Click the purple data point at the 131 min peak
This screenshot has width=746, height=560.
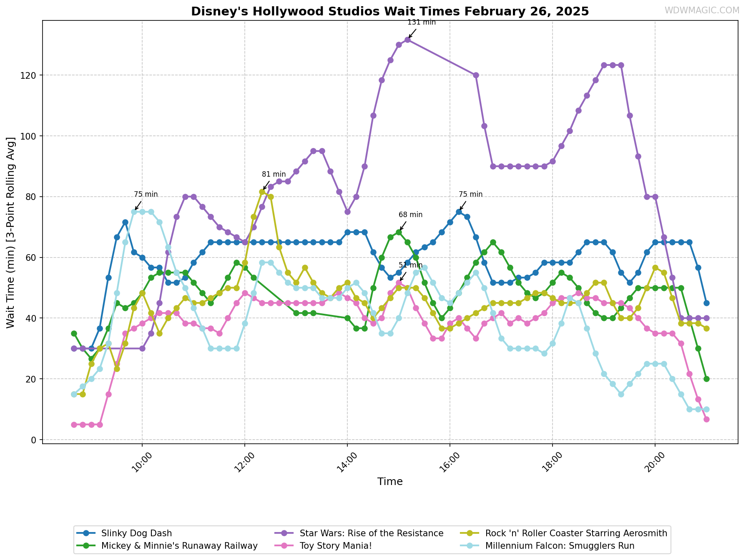407,40
